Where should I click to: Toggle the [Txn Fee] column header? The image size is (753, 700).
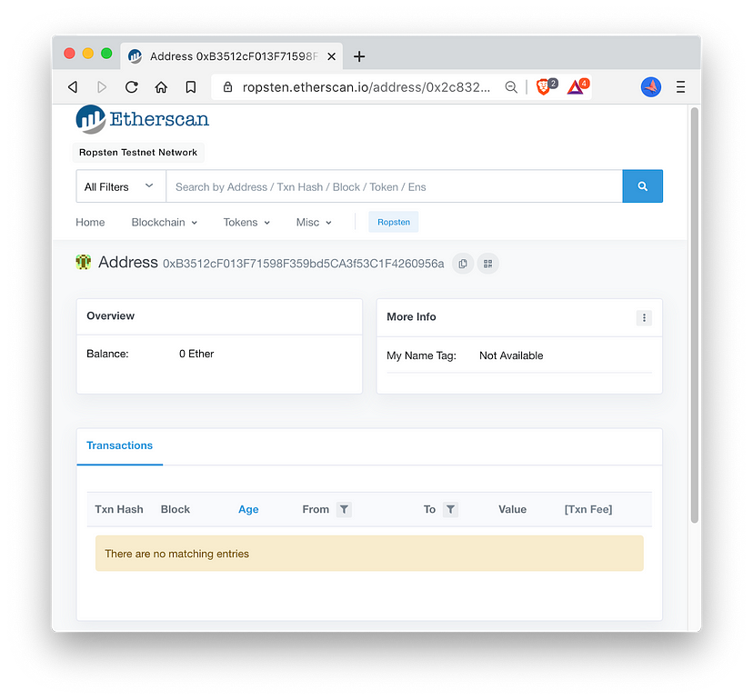pyautogui.click(x=588, y=509)
